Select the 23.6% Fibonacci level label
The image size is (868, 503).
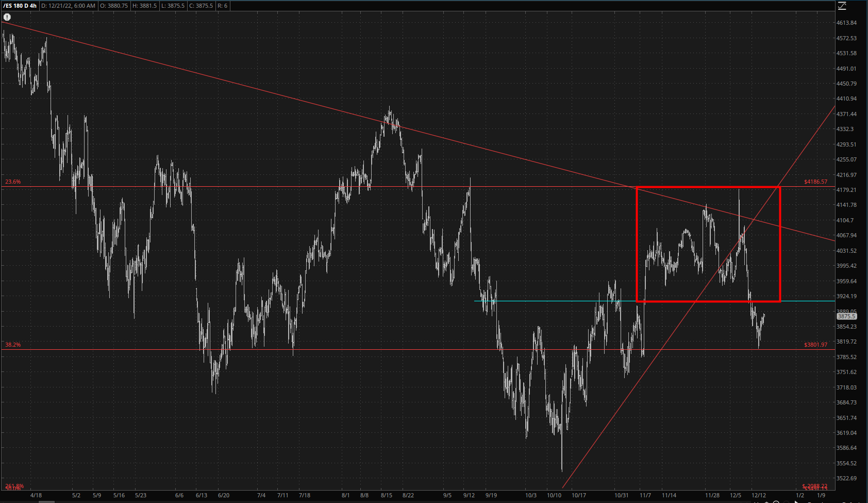[x=13, y=182]
